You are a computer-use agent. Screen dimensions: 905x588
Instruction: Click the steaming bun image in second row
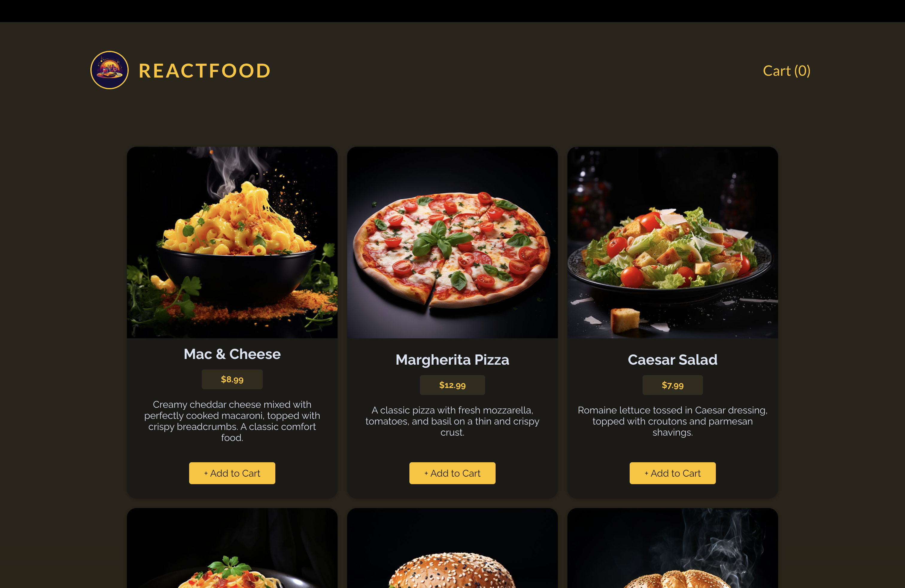point(672,548)
